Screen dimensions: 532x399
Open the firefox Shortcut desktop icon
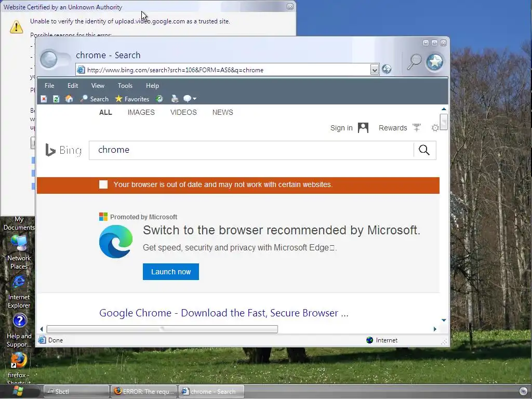pos(19,368)
